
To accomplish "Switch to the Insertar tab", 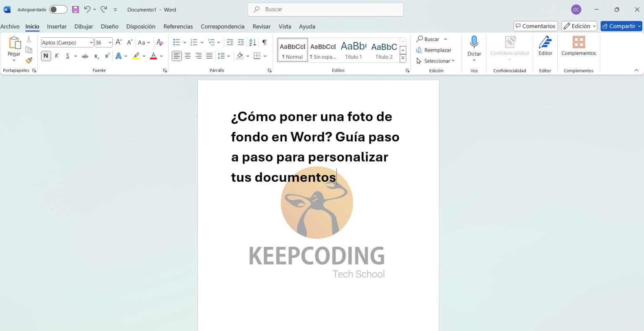I will point(57,26).
